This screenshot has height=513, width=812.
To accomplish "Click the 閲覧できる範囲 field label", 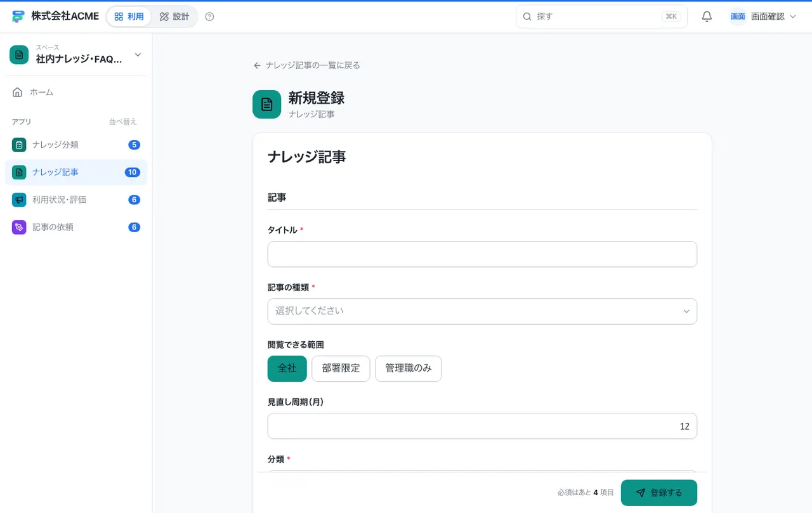I will 296,345.
